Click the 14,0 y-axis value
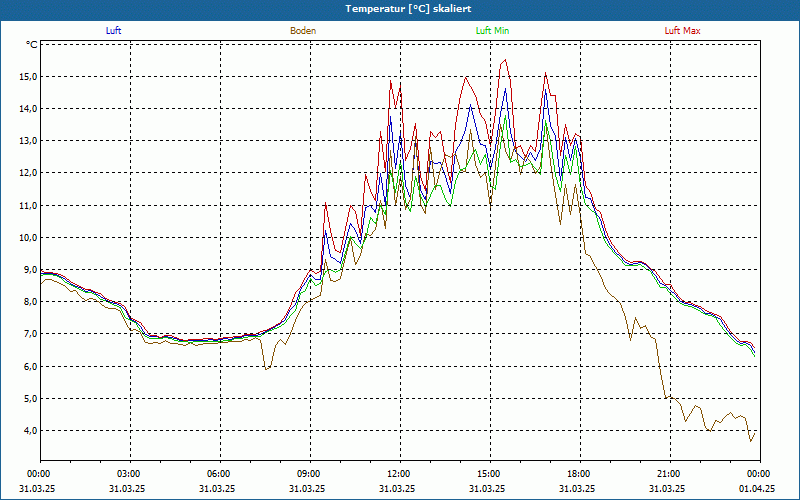This screenshot has width=800, height=500. (29, 109)
